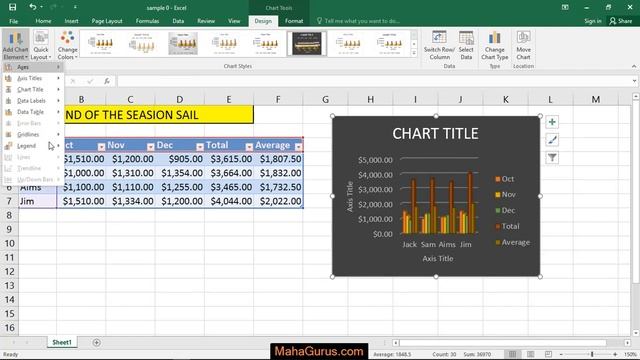Switch to the Formulas tab
The height and width of the screenshot is (360, 640).
point(147,21)
